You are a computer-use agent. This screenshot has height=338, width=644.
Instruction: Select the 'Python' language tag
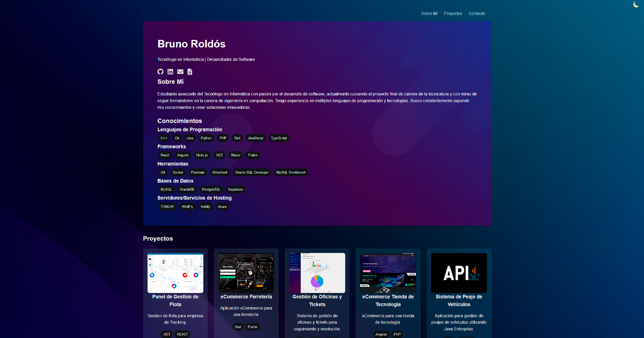click(x=206, y=138)
